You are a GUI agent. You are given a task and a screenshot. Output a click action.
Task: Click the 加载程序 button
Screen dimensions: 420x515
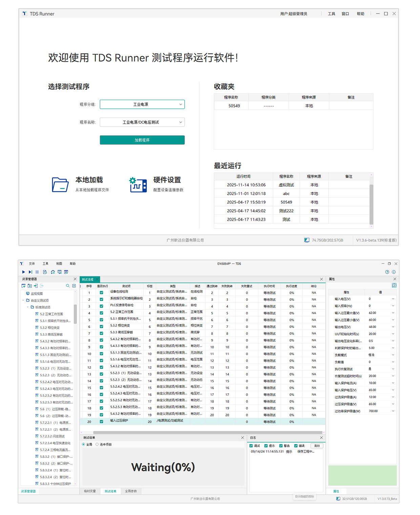tap(142, 140)
